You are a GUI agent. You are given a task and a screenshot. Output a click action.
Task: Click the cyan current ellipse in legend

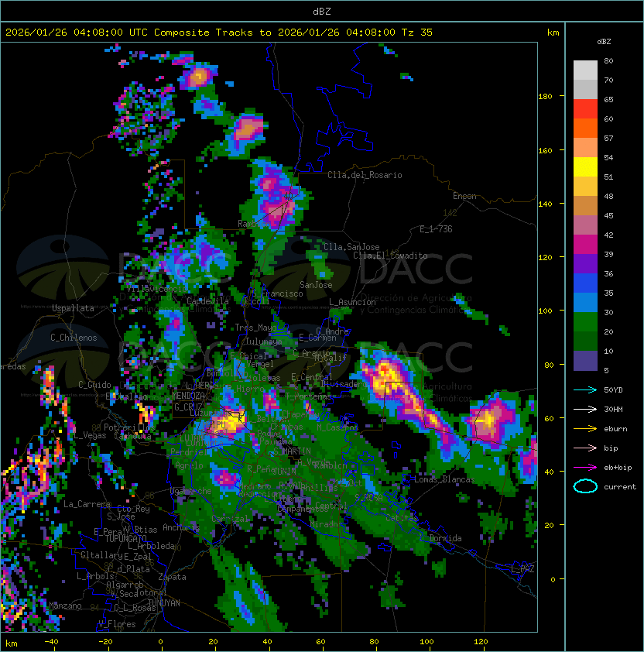coord(585,486)
